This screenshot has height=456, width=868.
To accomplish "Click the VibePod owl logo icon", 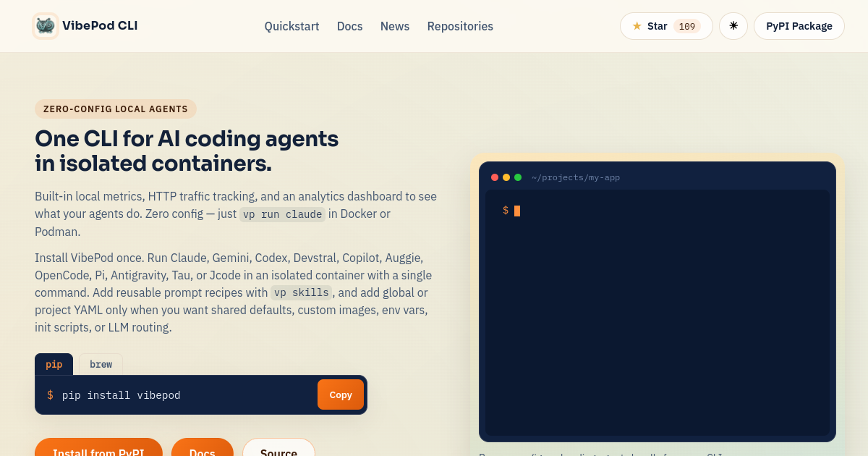I will click(46, 26).
